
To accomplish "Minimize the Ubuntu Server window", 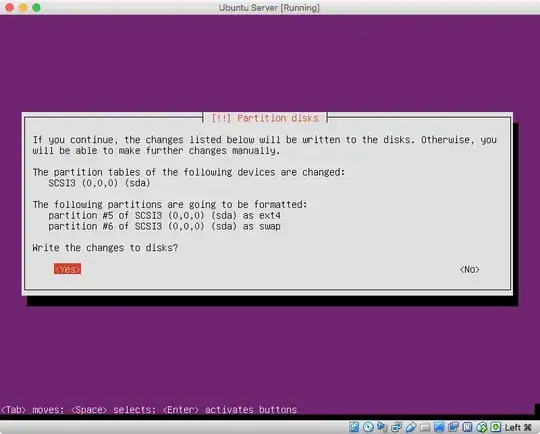I will [x=23, y=7].
